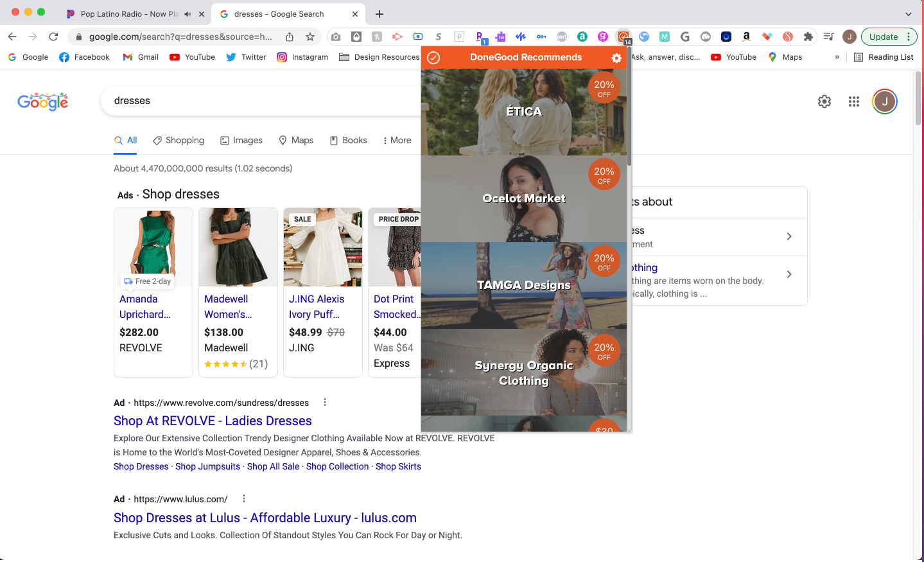Open Google's quick settings gear

point(824,101)
